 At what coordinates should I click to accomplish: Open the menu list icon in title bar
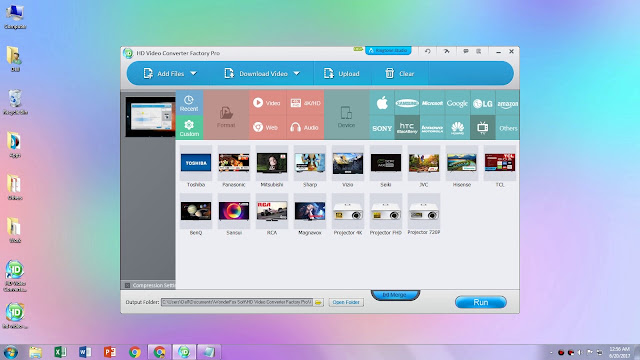478,51
